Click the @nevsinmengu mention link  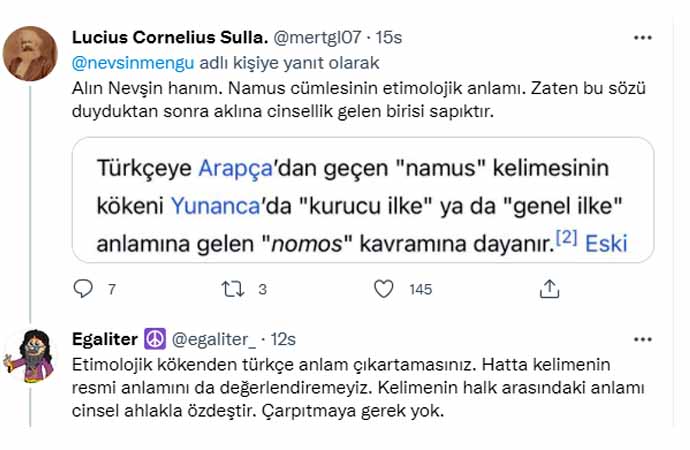tap(127, 62)
